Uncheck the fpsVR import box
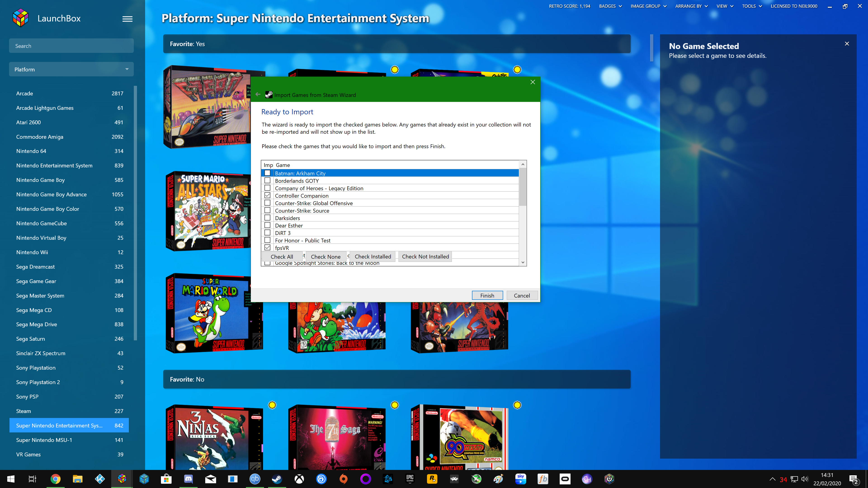 click(268, 248)
